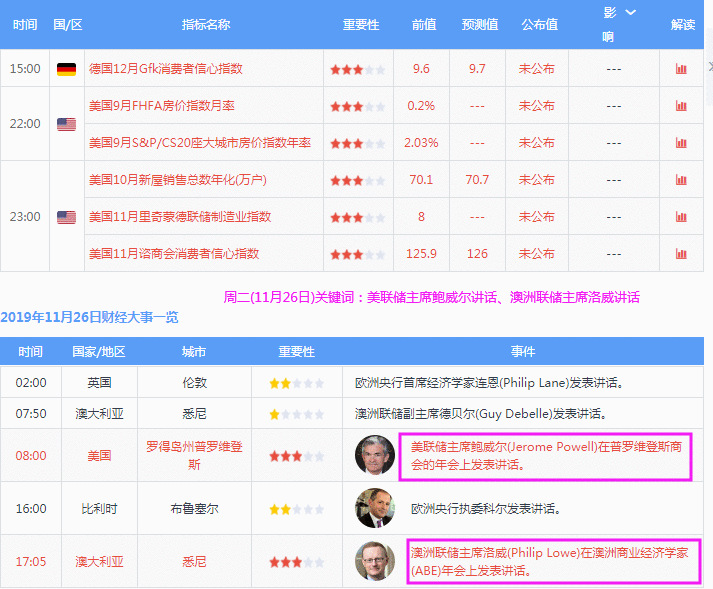Click the Guy Debelle speech event text
This screenshot has height=589, width=713.
point(481,414)
